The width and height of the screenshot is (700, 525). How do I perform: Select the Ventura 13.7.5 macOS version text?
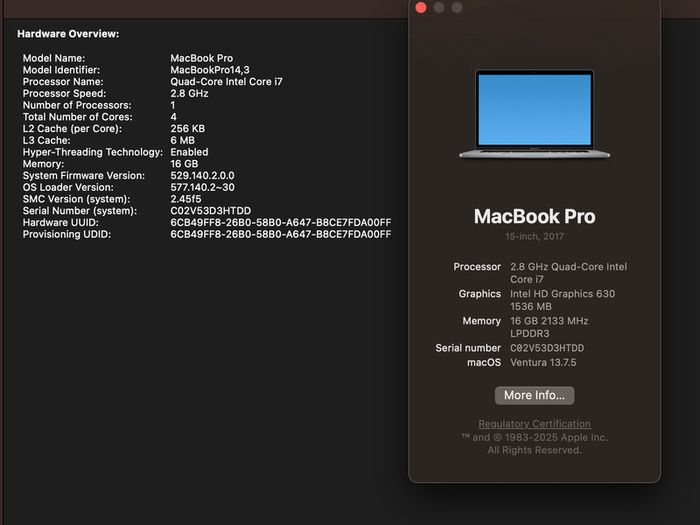[543, 362]
